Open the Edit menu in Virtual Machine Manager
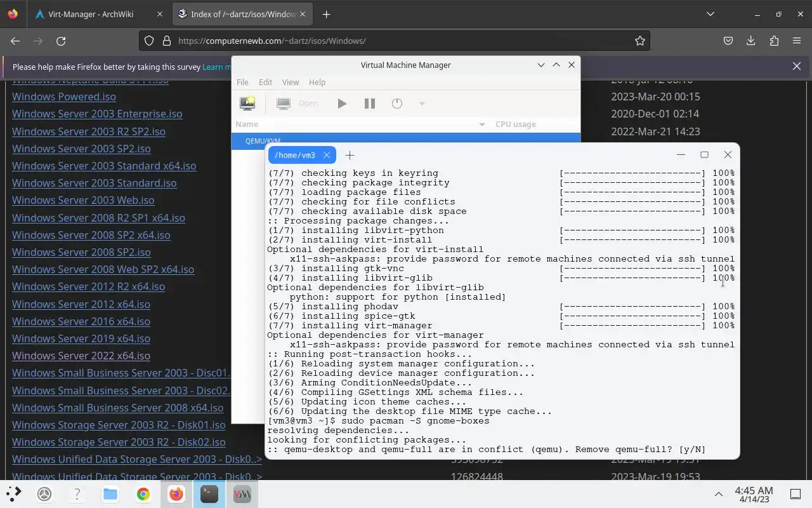 (x=265, y=82)
